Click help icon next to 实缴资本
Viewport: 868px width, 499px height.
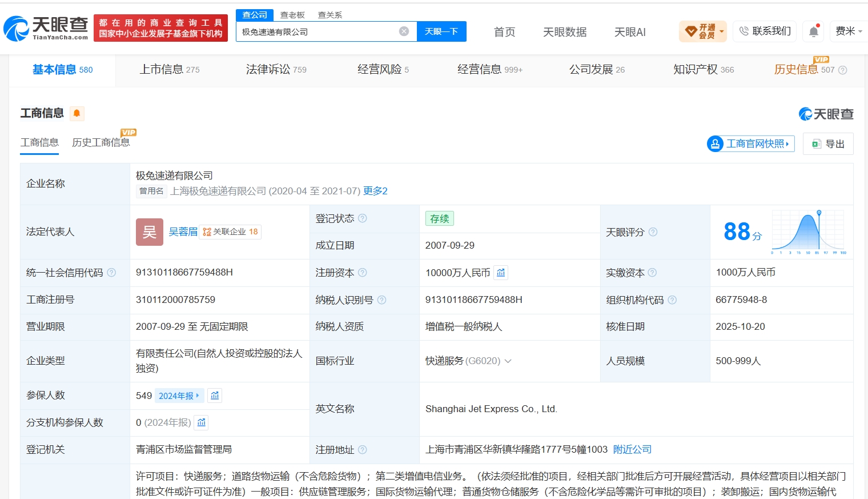point(652,273)
